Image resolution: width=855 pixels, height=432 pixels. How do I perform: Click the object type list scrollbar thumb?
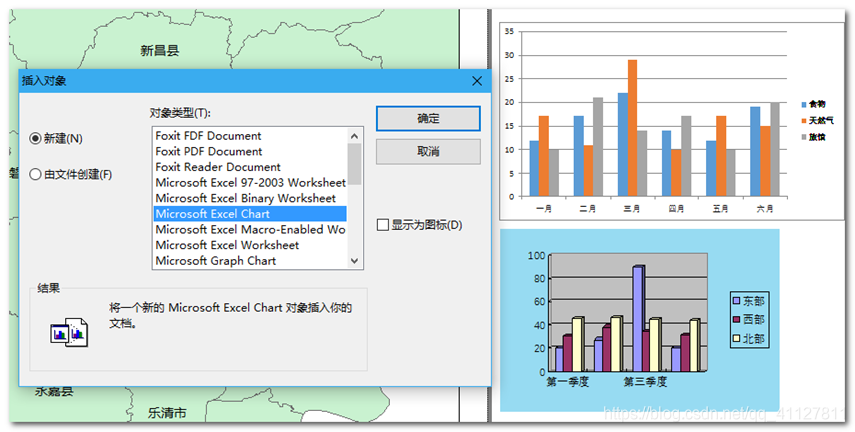pos(354,164)
